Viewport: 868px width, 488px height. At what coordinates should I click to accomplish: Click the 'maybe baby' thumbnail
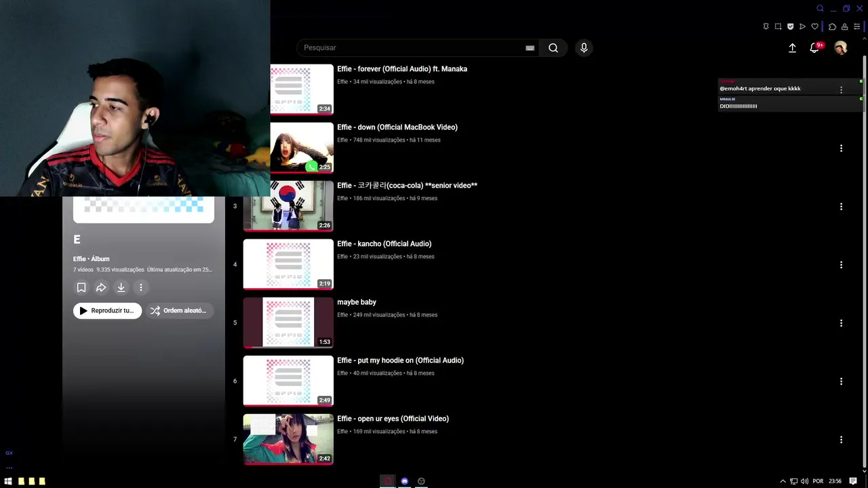pyautogui.click(x=288, y=323)
